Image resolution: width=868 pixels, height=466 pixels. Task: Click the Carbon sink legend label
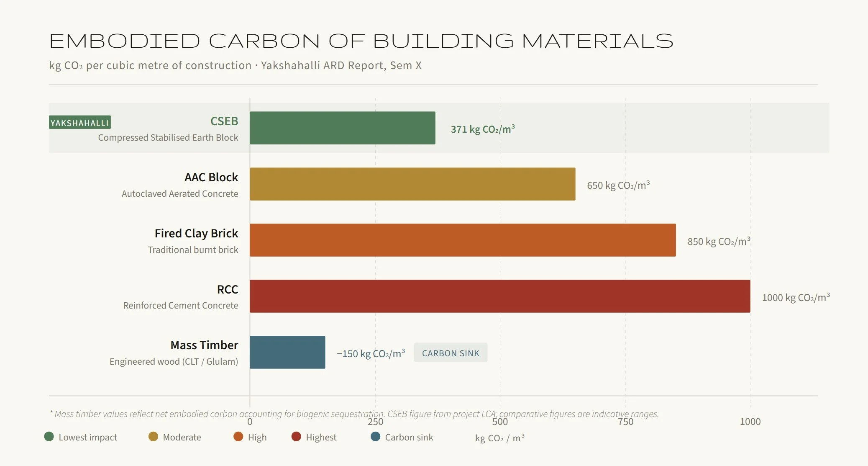click(x=409, y=437)
